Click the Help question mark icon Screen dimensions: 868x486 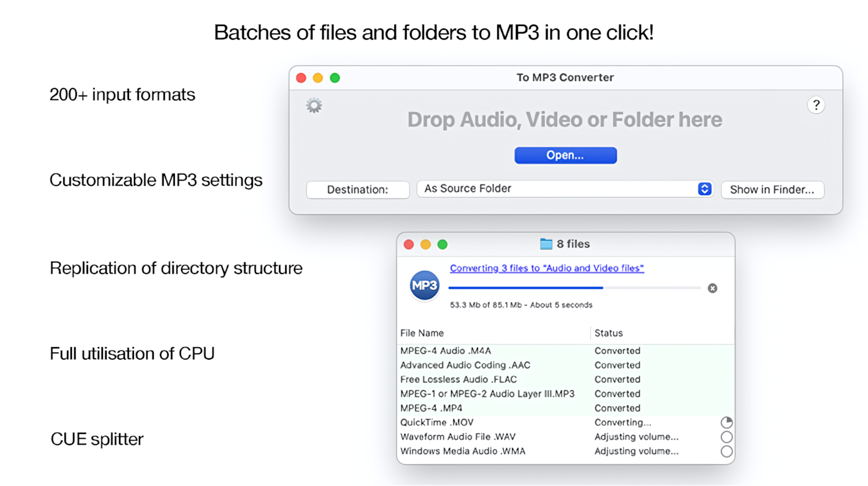(816, 105)
